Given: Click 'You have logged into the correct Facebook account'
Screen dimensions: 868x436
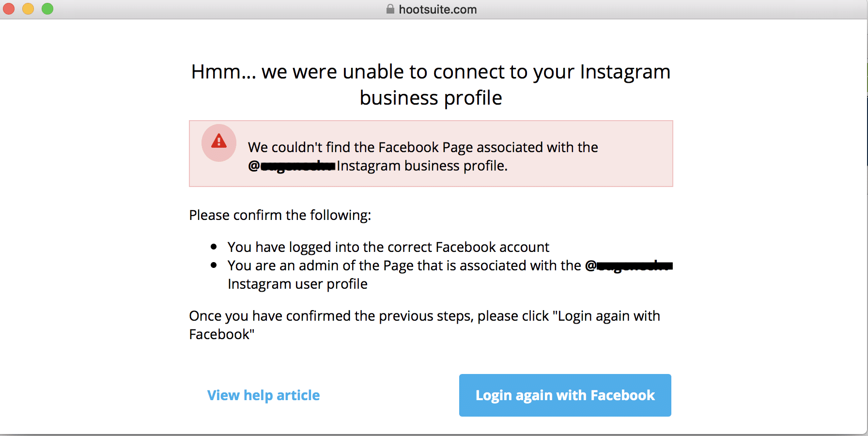Looking at the screenshot, I should [x=388, y=247].
